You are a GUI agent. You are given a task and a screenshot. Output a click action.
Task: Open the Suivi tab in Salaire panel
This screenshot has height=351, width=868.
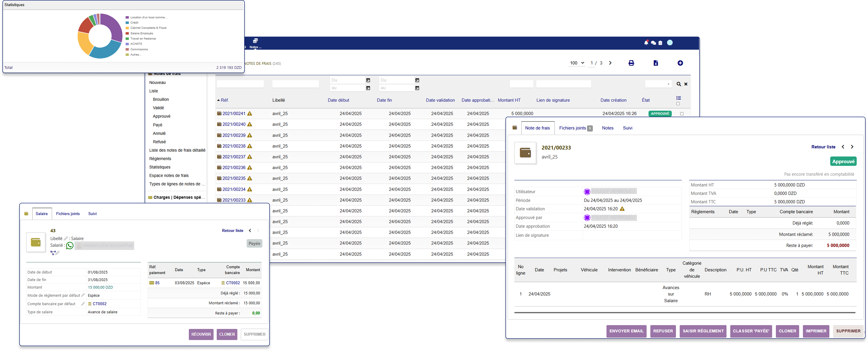(x=92, y=214)
